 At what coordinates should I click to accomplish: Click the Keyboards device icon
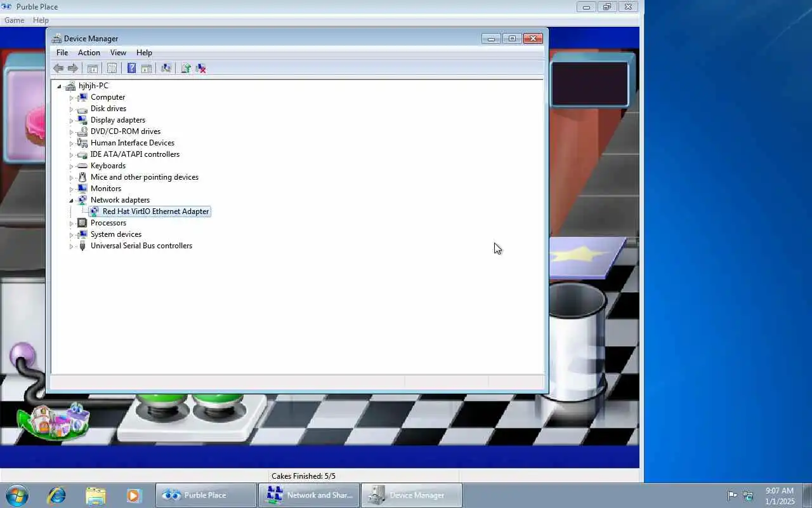tap(82, 166)
